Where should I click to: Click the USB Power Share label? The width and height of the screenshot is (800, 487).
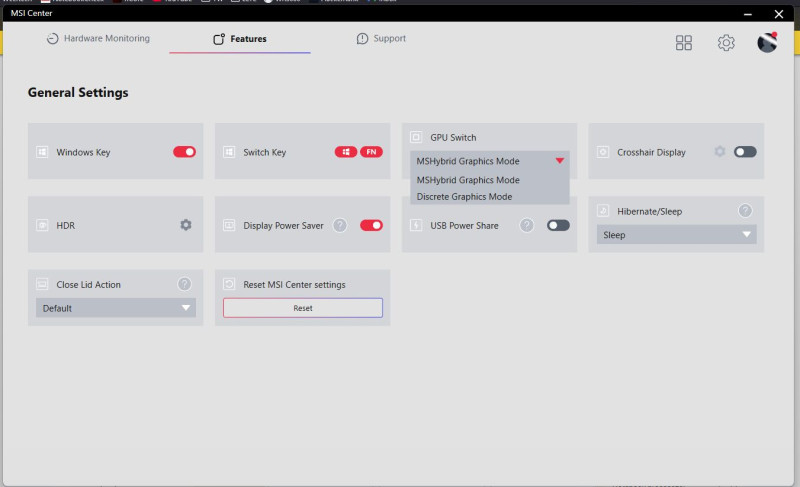pos(464,225)
